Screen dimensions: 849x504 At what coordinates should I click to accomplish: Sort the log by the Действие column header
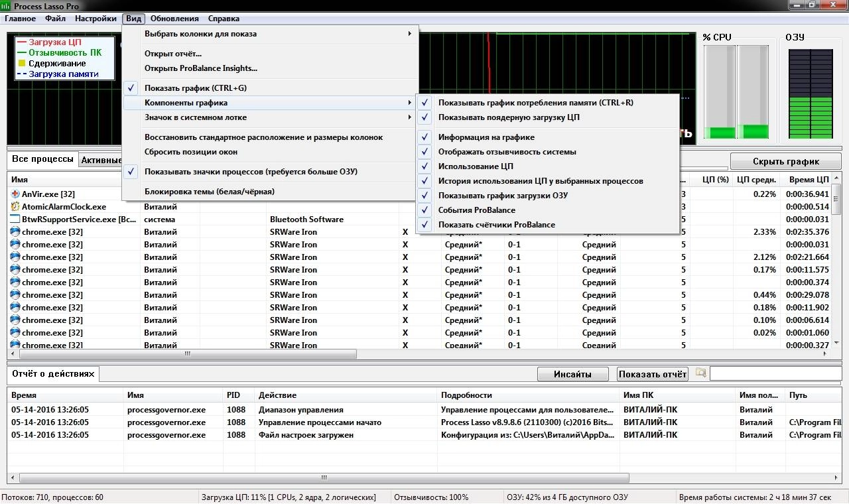(x=346, y=395)
